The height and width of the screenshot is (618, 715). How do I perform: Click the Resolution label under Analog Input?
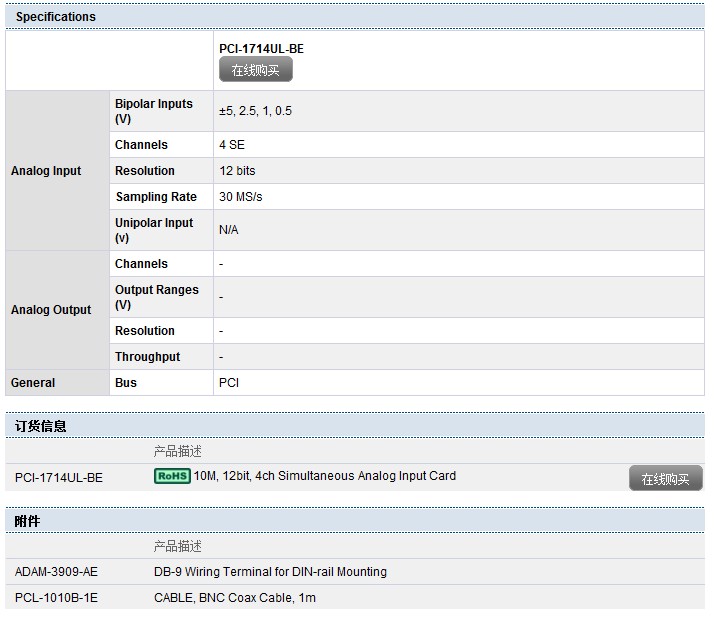[145, 171]
